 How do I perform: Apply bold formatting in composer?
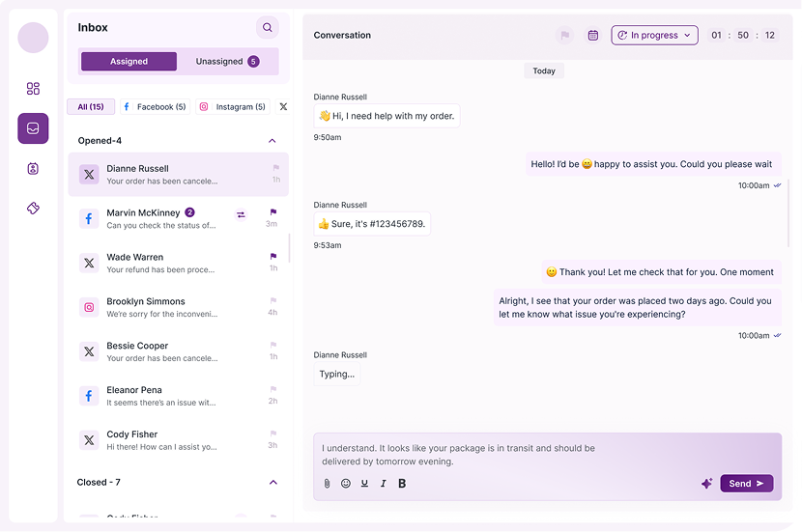coord(402,484)
